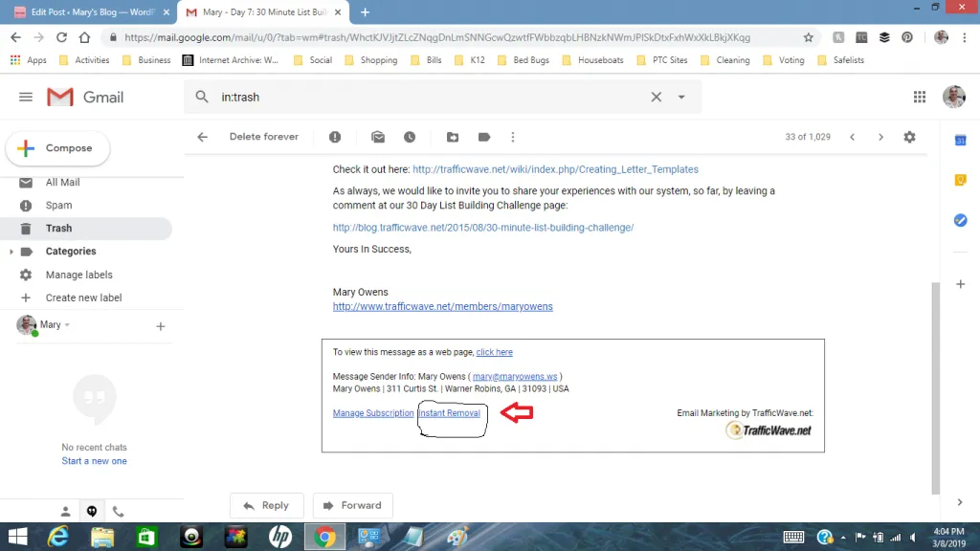980x551 pixels.
Task: Click the Compose button
Action: (57, 148)
